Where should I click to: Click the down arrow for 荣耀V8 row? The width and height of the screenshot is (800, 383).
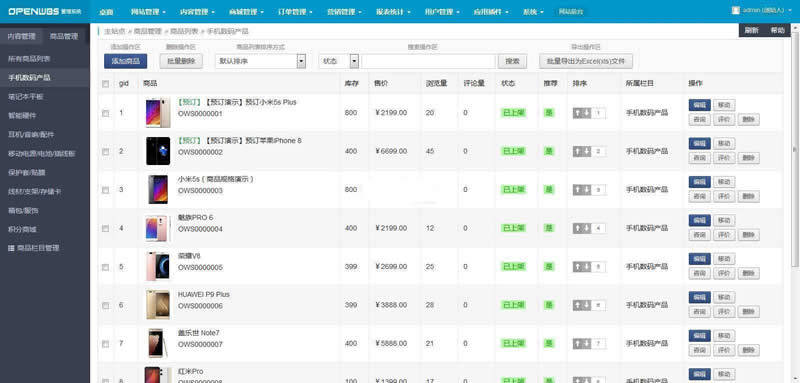click(x=586, y=267)
